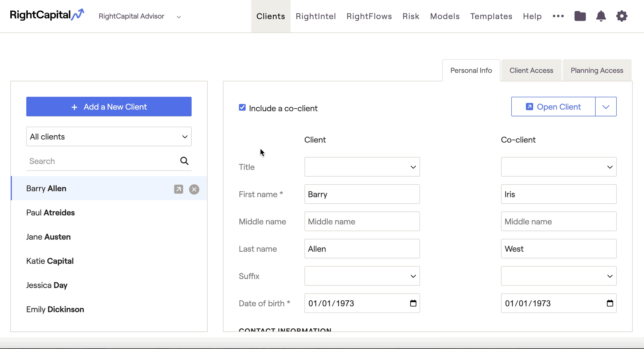644x349 pixels.
Task: Open the client Title dropdown
Action: tap(362, 167)
